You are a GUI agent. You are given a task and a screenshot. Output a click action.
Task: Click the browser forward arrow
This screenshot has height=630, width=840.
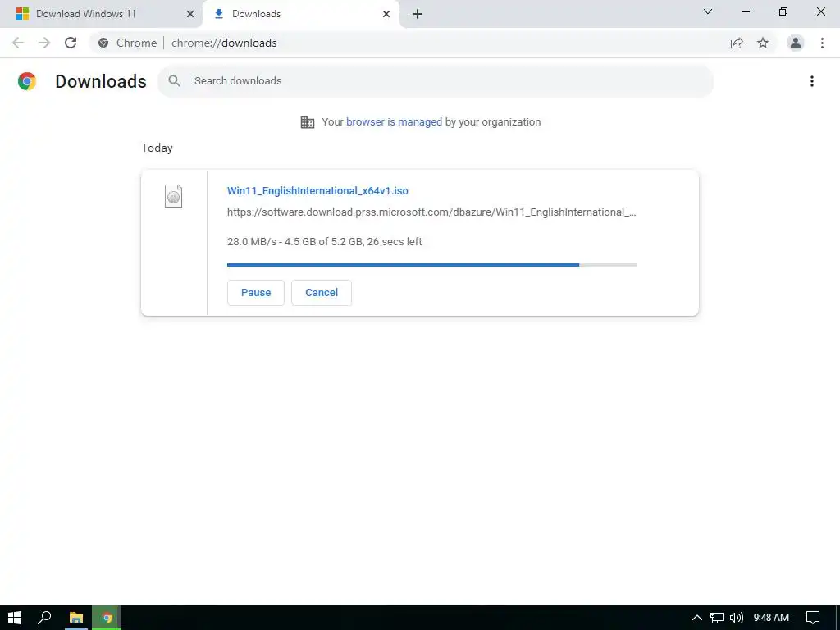(44, 43)
